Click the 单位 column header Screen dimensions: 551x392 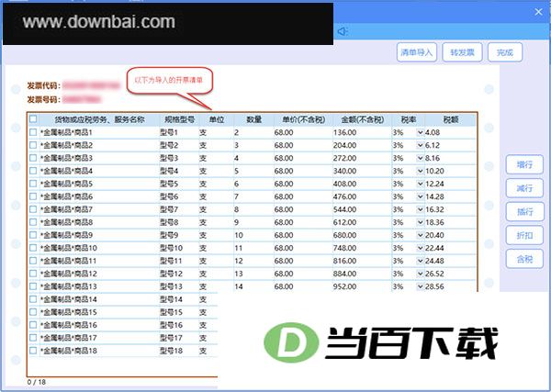(x=217, y=119)
